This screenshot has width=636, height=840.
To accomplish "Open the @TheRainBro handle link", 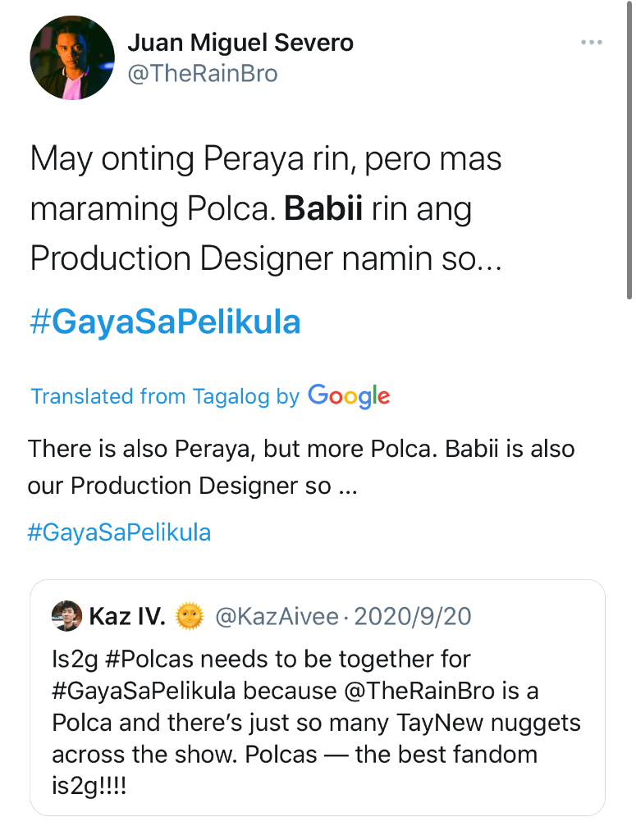I will coord(203,74).
